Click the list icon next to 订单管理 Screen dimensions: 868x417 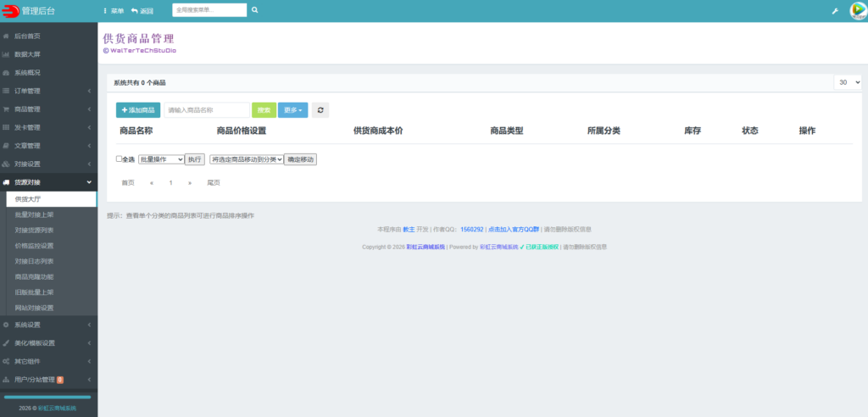6,91
